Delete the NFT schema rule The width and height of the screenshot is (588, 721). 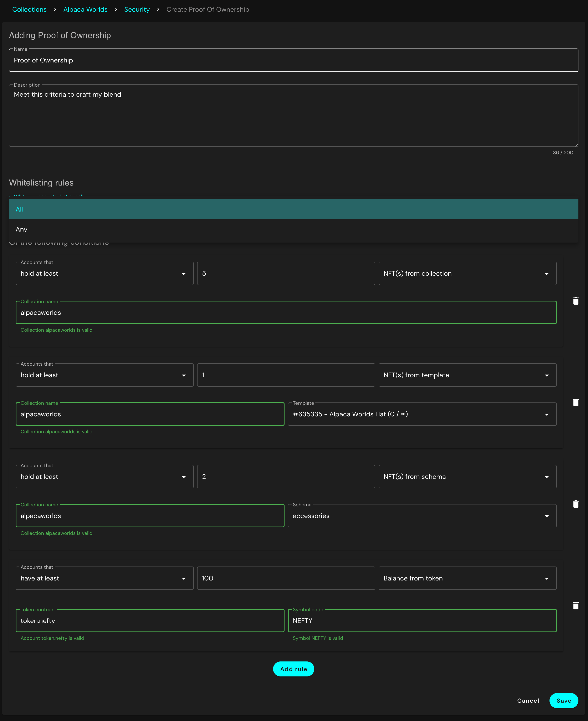coord(576,504)
